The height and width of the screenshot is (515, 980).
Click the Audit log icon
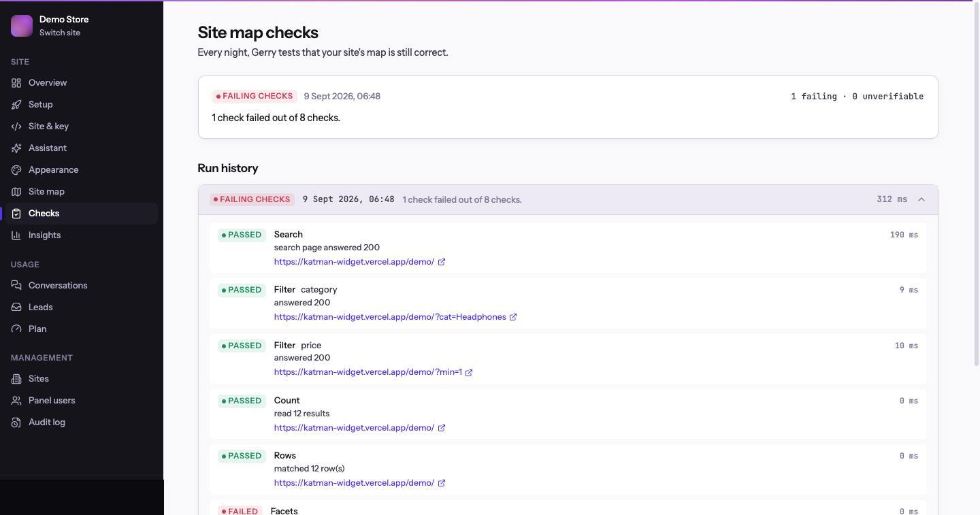tap(16, 422)
